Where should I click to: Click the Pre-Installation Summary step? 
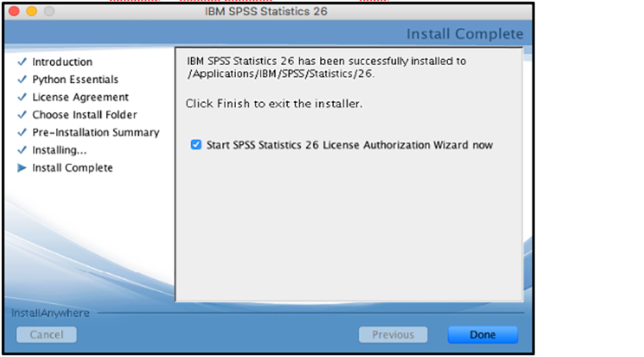tap(96, 132)
